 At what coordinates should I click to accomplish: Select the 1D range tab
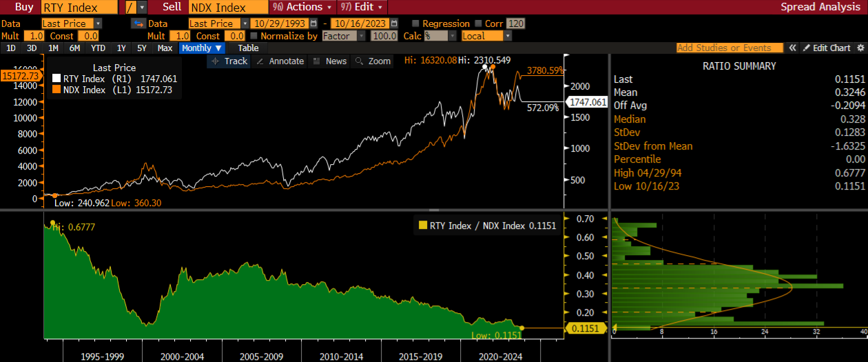pos(11,48)
